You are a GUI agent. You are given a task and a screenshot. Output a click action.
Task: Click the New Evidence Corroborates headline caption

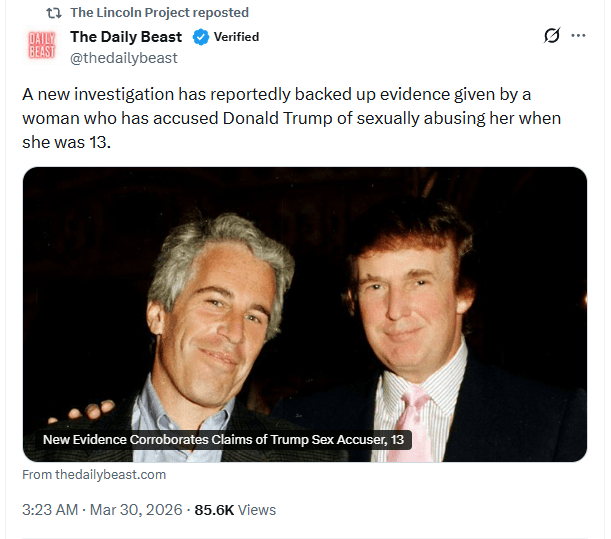pyautogui.click(x=223, y=440)
